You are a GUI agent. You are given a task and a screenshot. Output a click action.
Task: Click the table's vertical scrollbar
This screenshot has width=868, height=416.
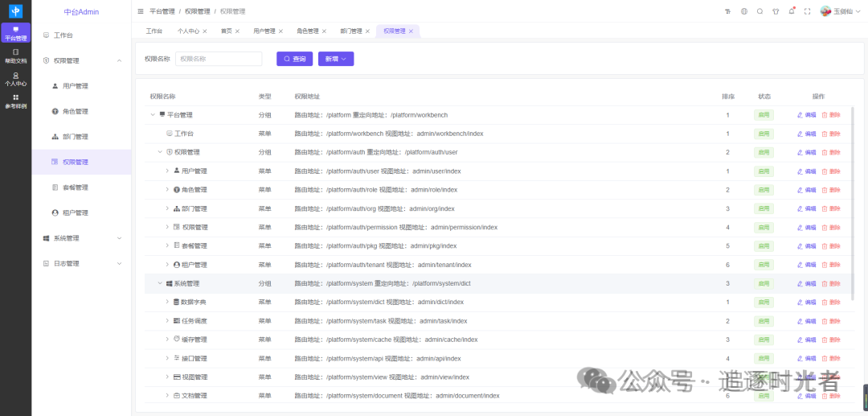pos(852,204)
